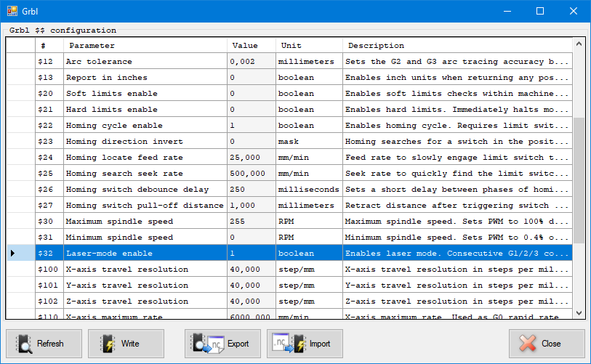Edit the $100 value 40,000 cell

[x=252, y=270]
